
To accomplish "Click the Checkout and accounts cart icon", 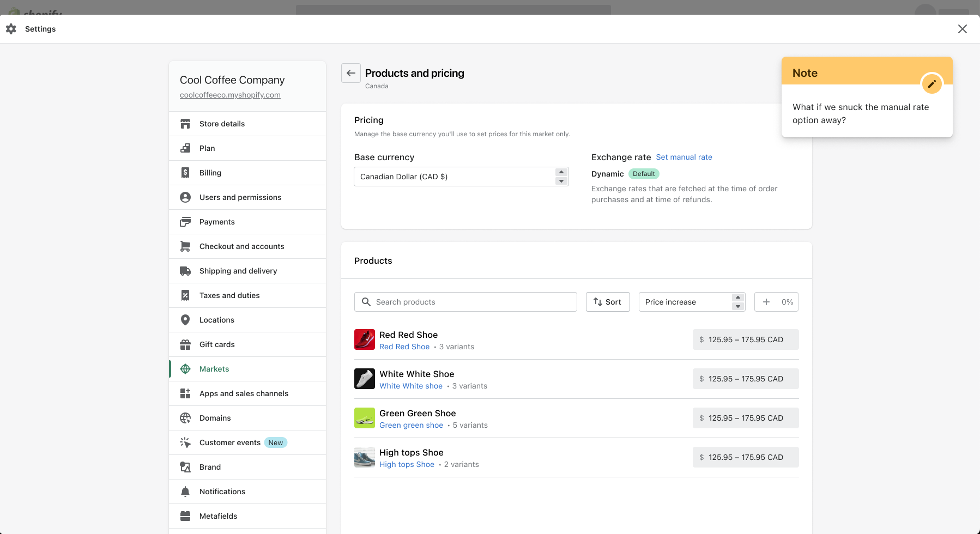I will coord(185,246).
